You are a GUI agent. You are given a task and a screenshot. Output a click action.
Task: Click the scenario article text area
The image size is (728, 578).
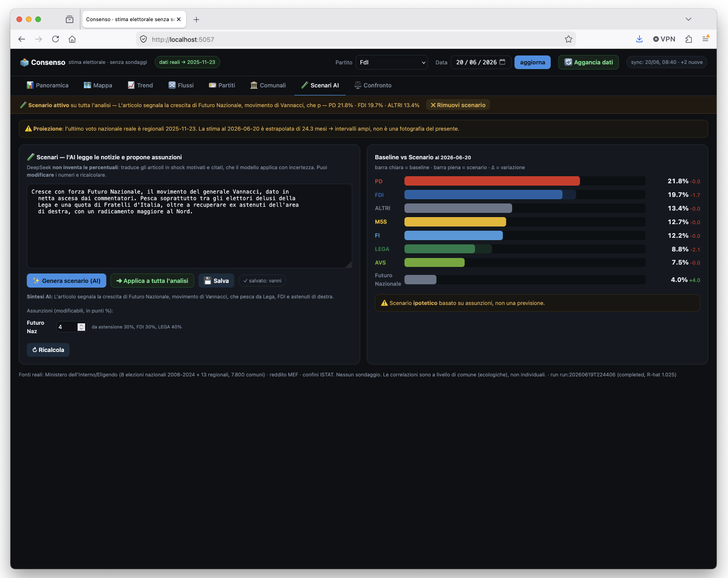point(190,226)
